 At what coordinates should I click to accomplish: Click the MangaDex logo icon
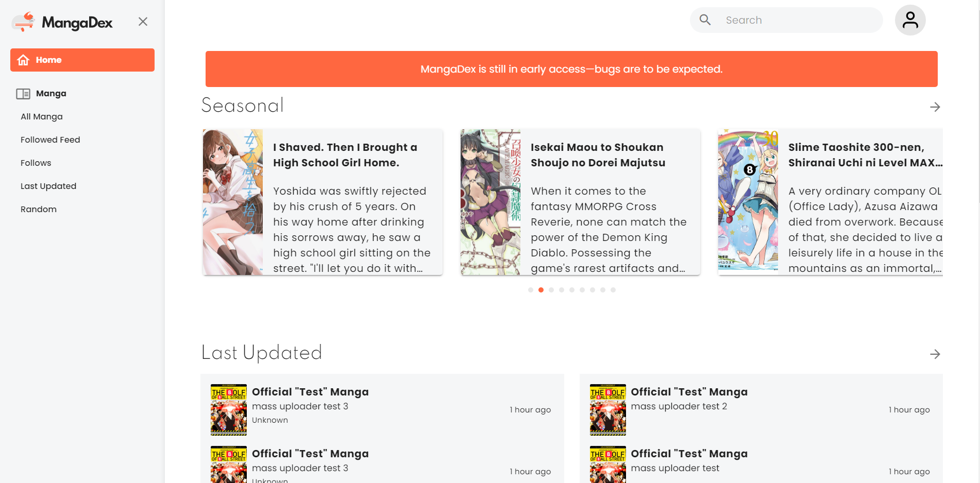[x=23, y=22]
